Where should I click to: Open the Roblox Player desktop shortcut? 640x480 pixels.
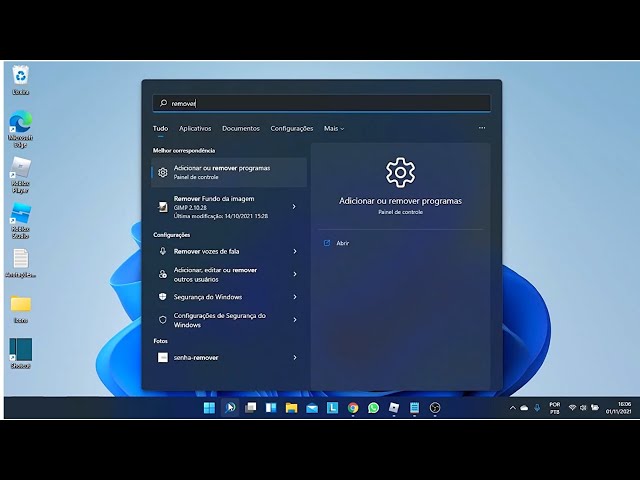click(x=20, y=175)
